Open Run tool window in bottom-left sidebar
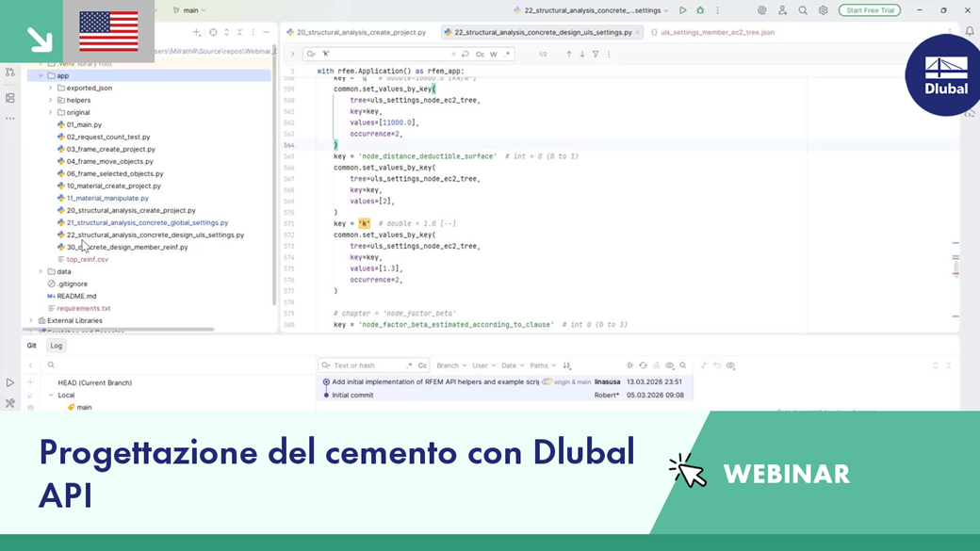980x551 pixels. click(x=10, y=382)
